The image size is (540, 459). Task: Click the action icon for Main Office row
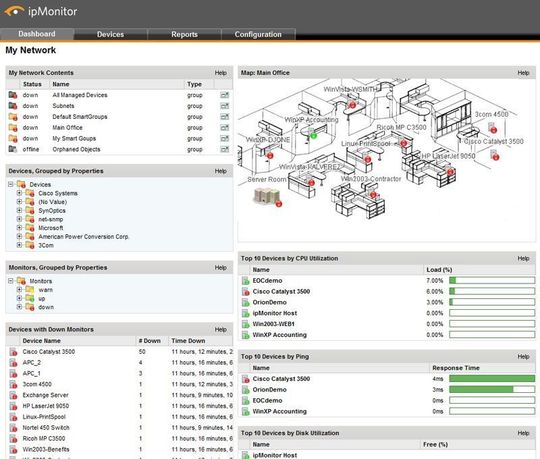click(225, 128)
